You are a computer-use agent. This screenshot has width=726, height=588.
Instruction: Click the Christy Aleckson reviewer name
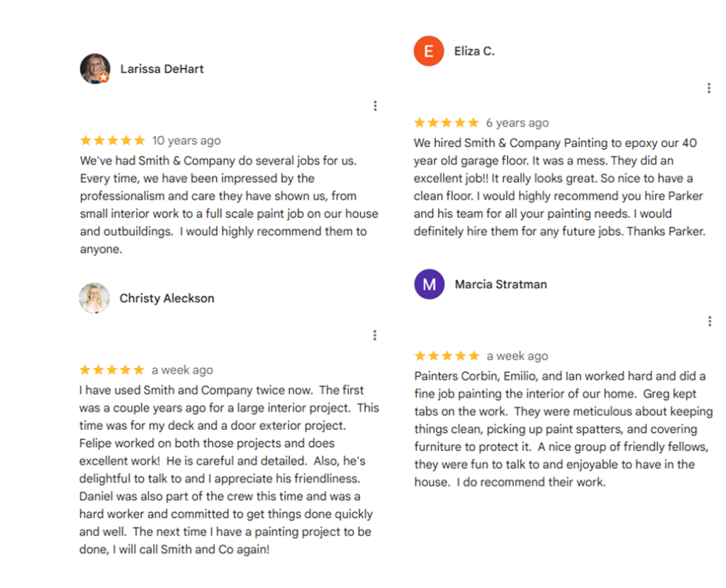167,298
